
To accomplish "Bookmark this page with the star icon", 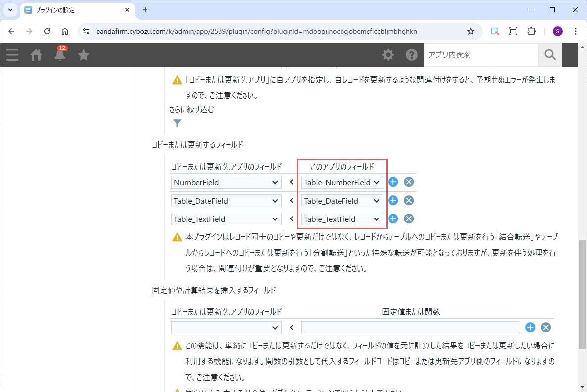I will 471,31.
